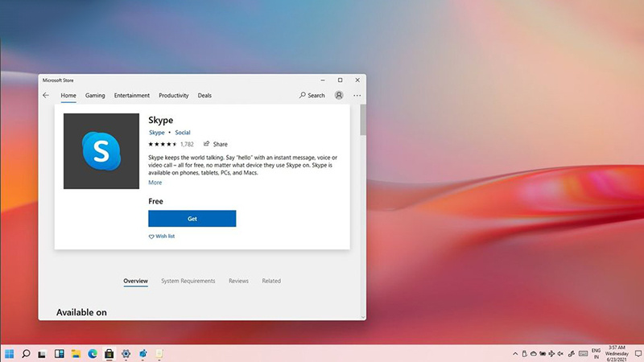Launch File Explorer from the taskbar

[76, 353]
